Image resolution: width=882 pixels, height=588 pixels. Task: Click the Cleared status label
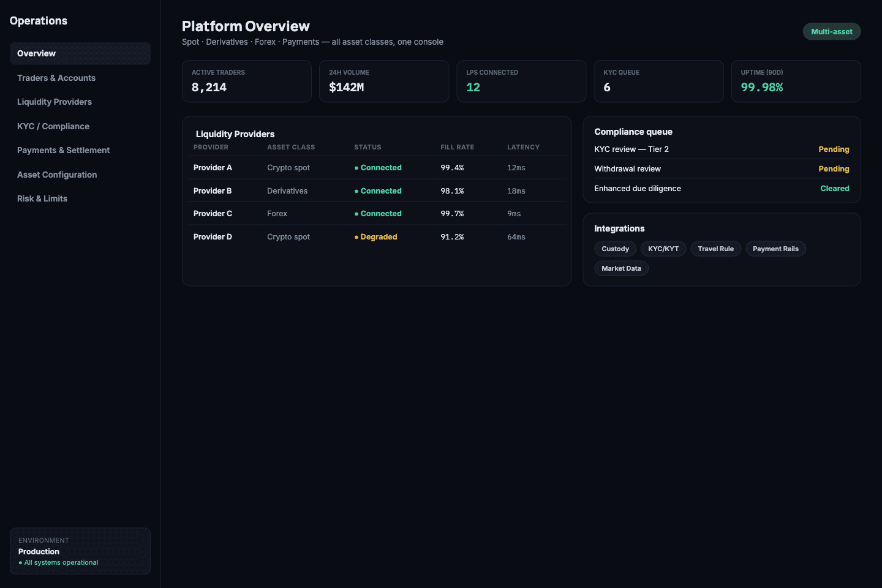[x=835, y=189]
